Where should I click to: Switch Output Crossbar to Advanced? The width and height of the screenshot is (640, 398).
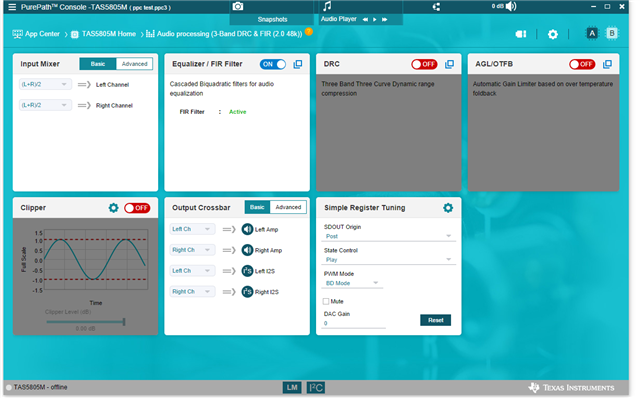pyautogui.click(x=288, y=207)
